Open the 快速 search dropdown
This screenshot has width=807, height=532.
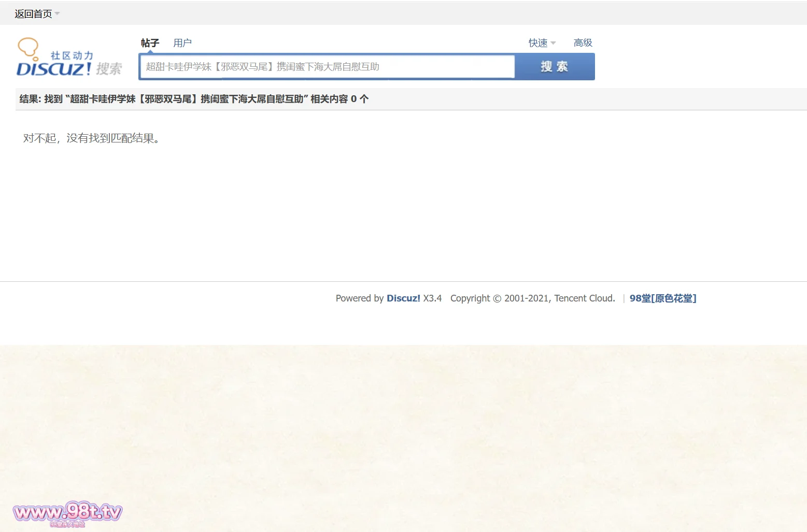[538, 43]
